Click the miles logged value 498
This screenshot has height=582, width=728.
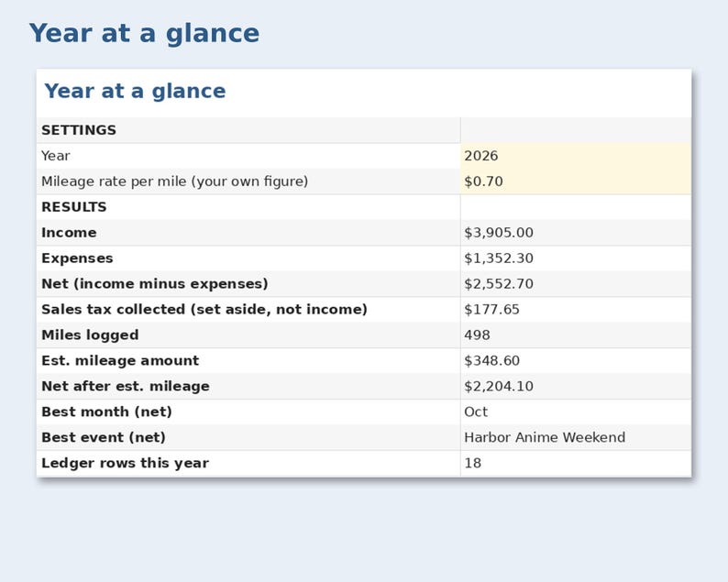477,335
